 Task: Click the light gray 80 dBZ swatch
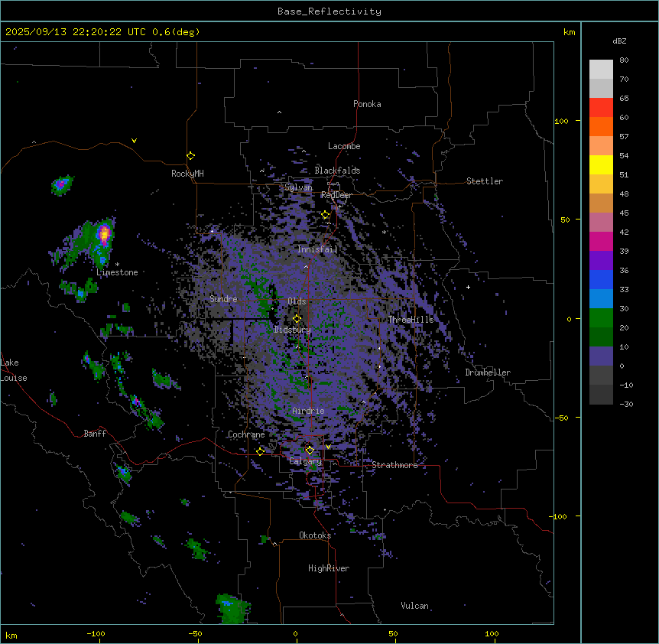click(601, 70)
